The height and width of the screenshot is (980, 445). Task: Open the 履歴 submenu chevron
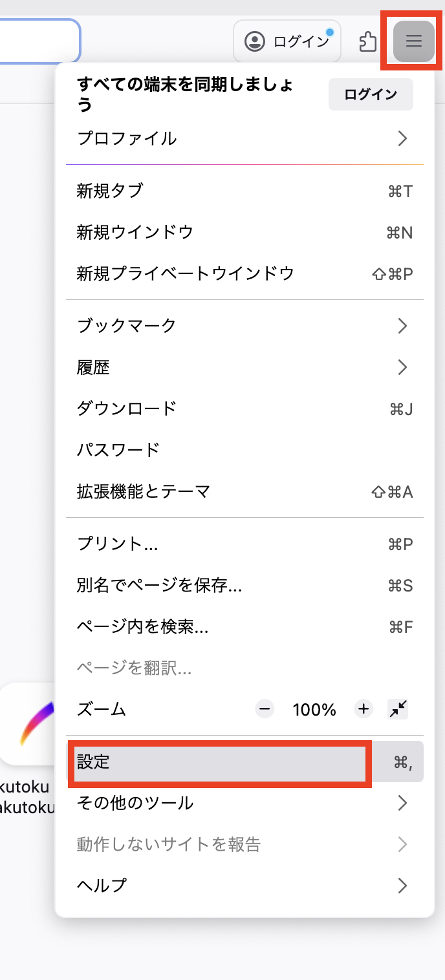point(404,367)
